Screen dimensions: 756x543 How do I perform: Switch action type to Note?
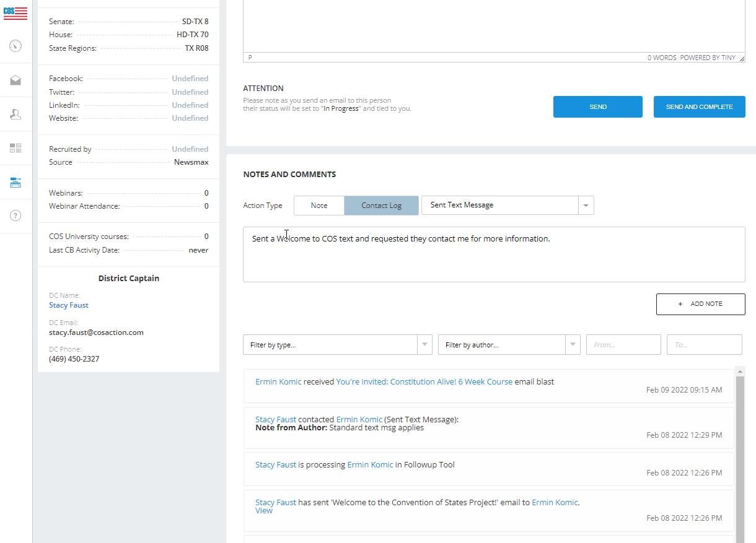319,206
